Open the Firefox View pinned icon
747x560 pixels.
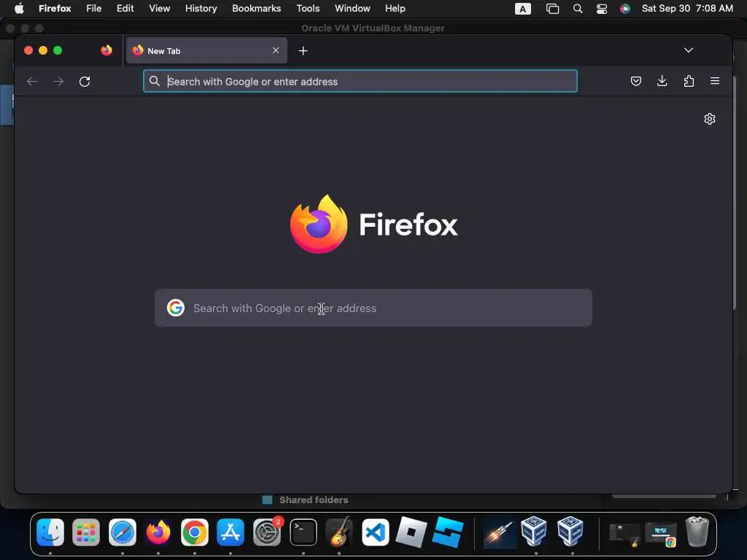point(107,50)
